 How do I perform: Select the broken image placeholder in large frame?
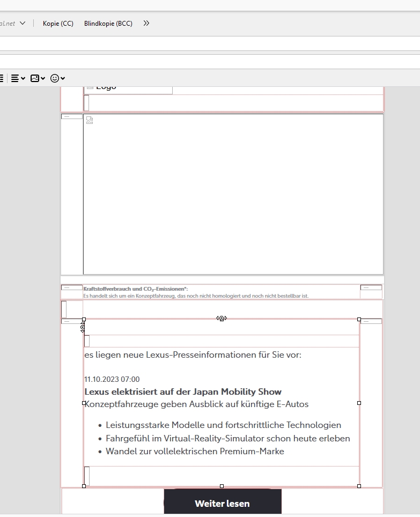pos(90,120)
